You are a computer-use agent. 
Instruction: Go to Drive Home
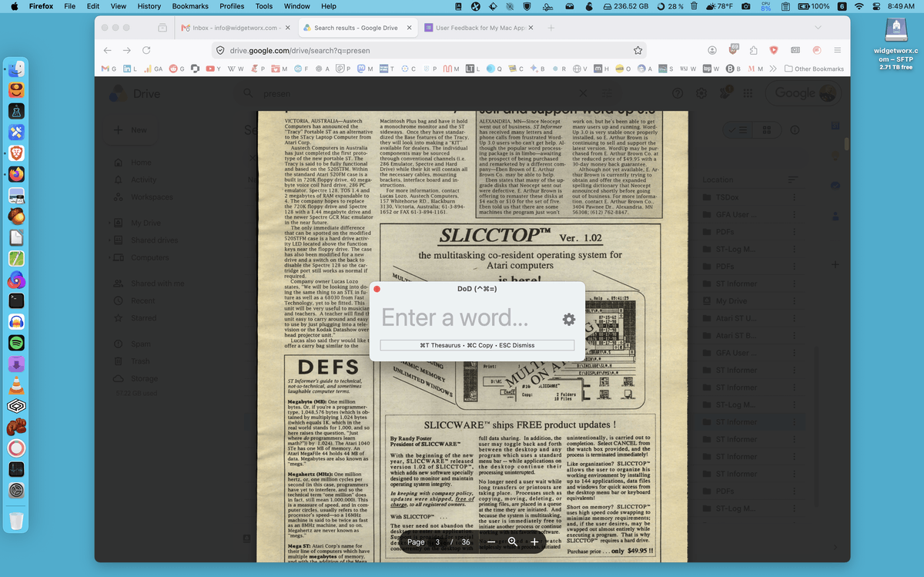[x=141, y=163]
